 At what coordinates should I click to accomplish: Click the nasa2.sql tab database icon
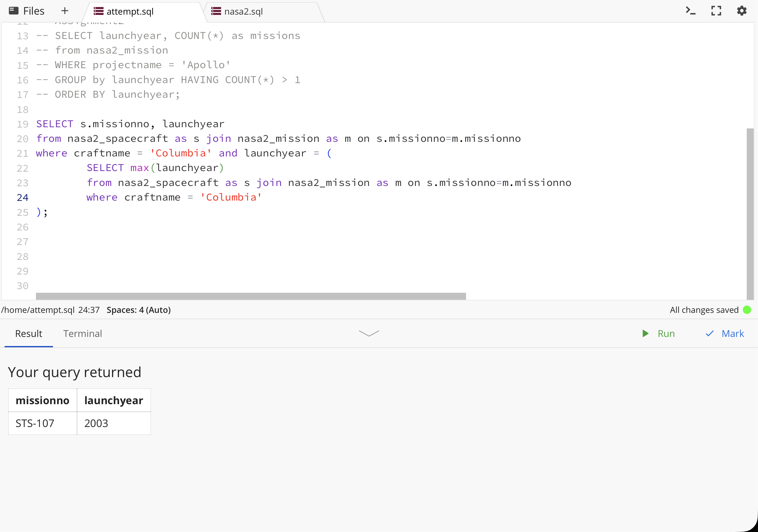tap(216, 11)
